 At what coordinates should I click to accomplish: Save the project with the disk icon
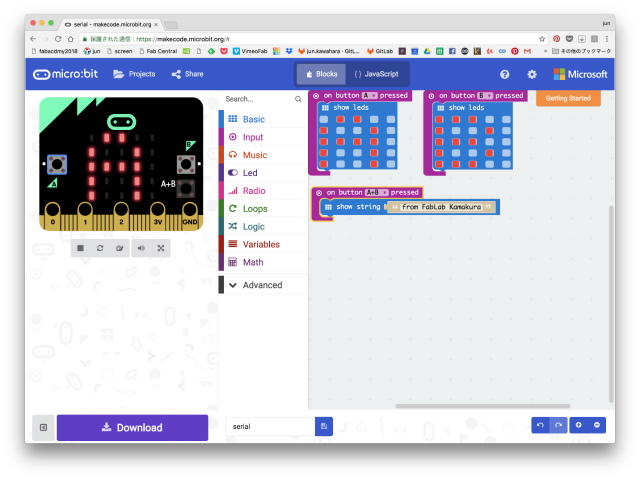(324, 426)
